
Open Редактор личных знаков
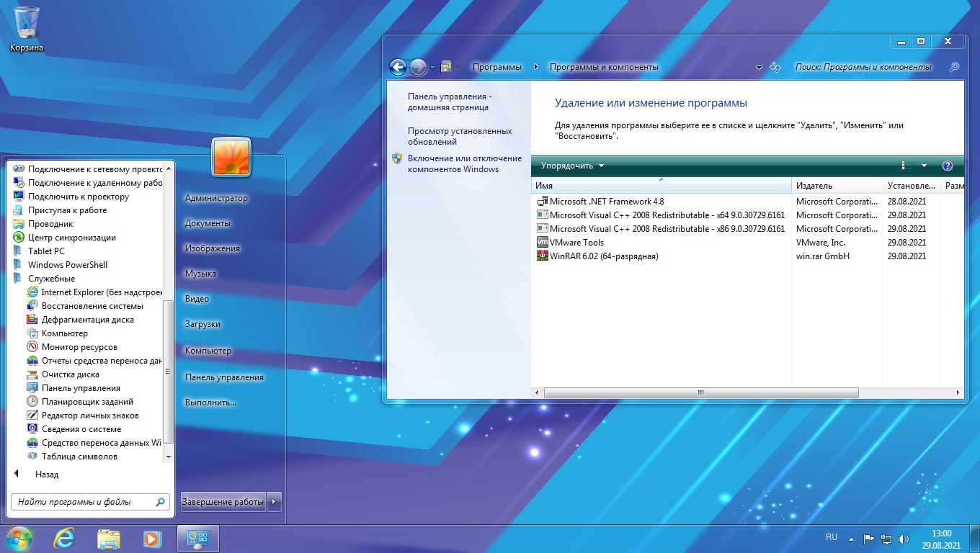tap(83, 415)
